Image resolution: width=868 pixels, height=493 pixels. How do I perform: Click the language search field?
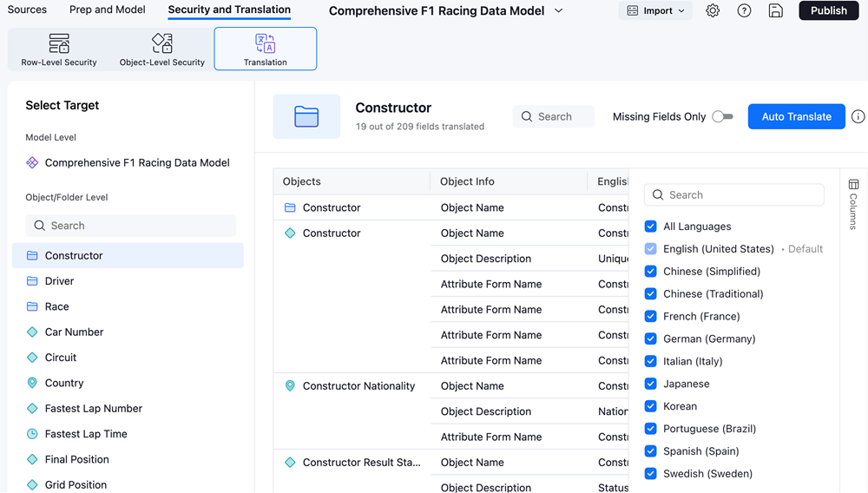733,195
